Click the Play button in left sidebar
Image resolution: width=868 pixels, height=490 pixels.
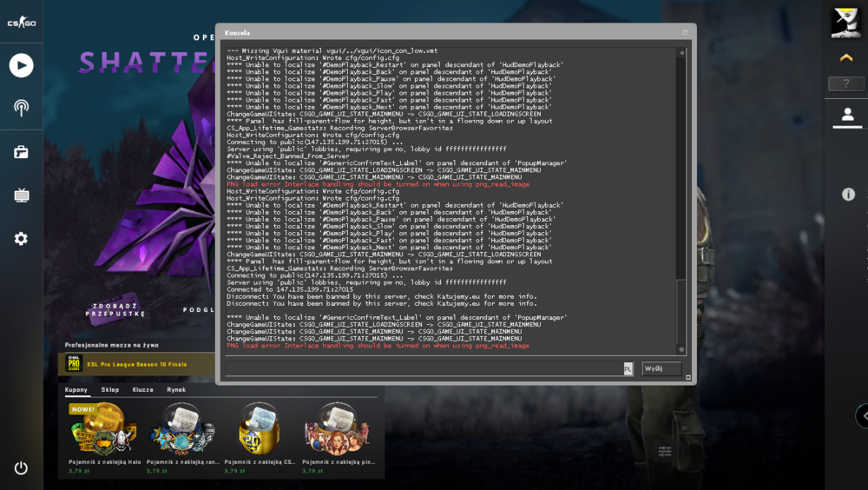click(x=21, y=65)
